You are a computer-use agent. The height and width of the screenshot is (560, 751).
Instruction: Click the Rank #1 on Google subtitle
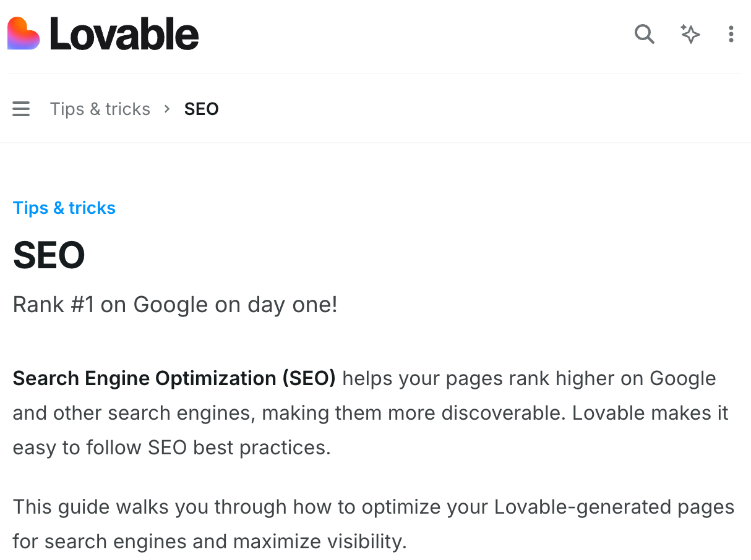pyautogui.click(x=175, y=305)
